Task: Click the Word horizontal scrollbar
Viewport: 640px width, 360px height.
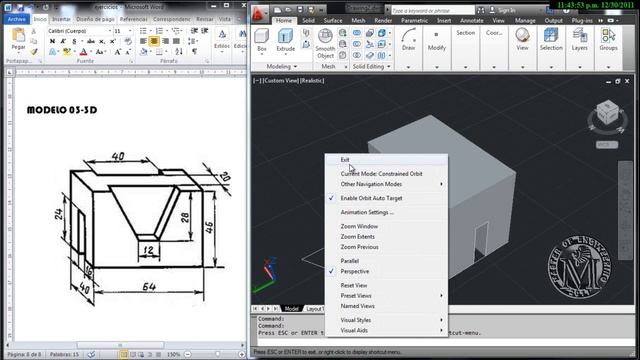Action: [120, 345]
